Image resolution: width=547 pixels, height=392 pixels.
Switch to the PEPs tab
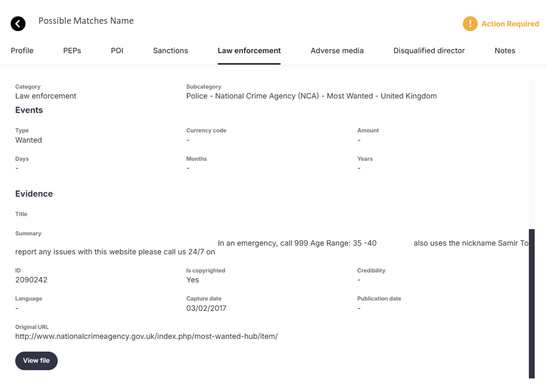click(72, 51)
